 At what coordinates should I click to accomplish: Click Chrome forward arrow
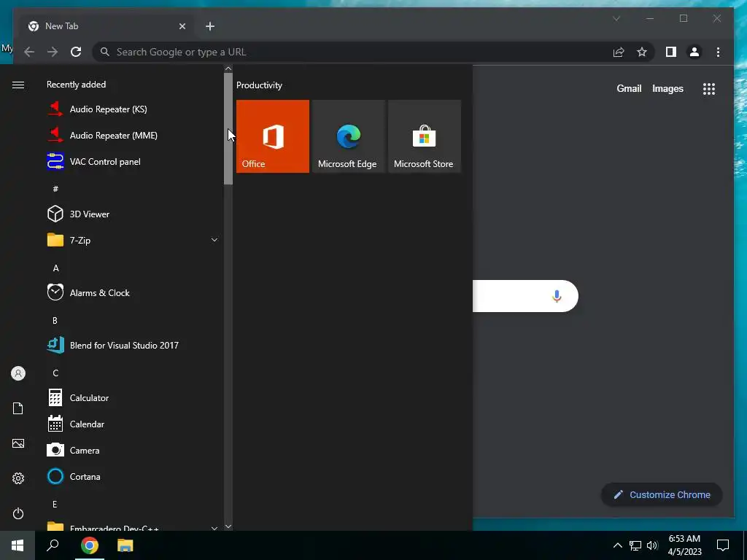pyautogui.click(x=53, y=52)
